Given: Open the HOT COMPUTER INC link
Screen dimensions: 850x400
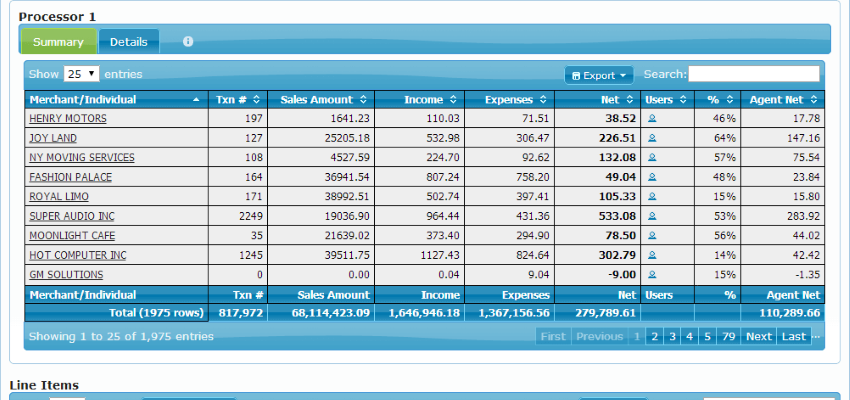Looking at the screenshot, I should [78, 255].
